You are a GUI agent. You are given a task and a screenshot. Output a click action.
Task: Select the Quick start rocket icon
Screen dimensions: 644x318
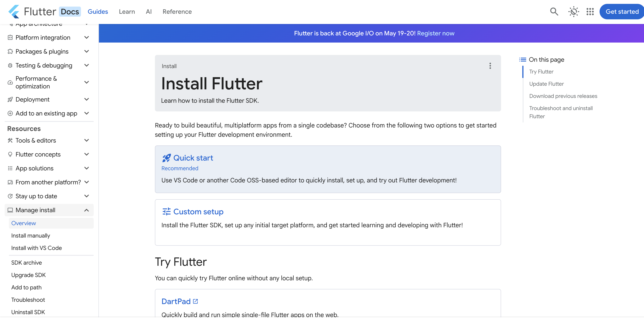coord(166,158)
